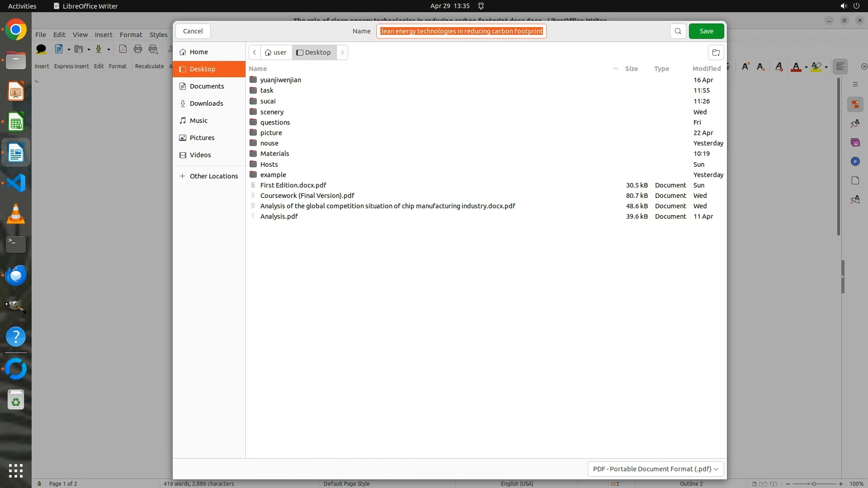
Task: Click the Font color red A icon
Action: (796, 67)
